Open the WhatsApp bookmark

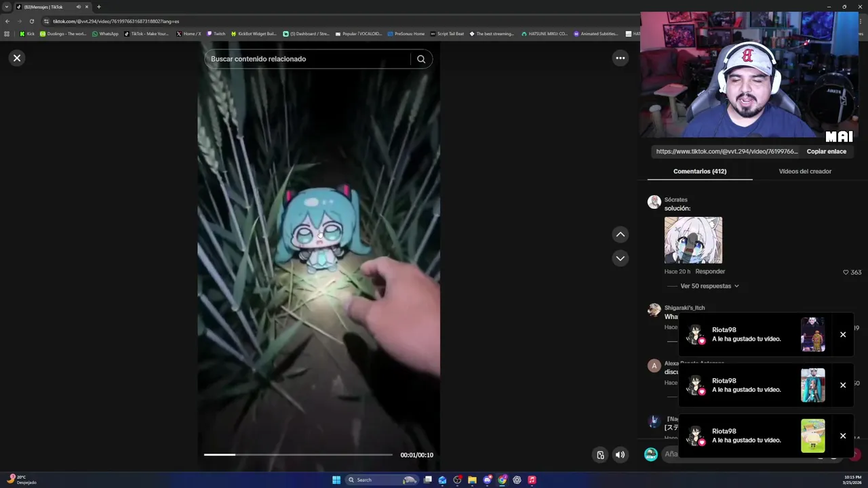(x=105, y=34)
